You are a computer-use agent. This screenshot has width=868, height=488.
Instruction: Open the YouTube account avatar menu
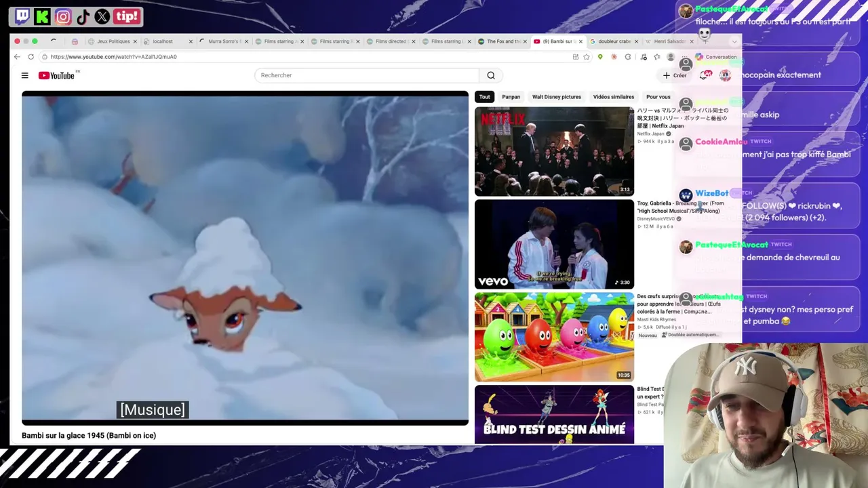tap(725, 75)
